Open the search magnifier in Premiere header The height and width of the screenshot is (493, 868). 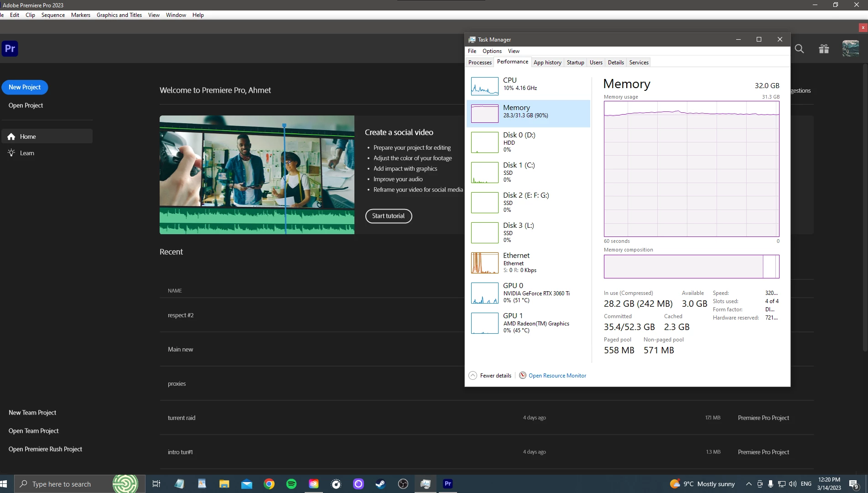(799, 49)
